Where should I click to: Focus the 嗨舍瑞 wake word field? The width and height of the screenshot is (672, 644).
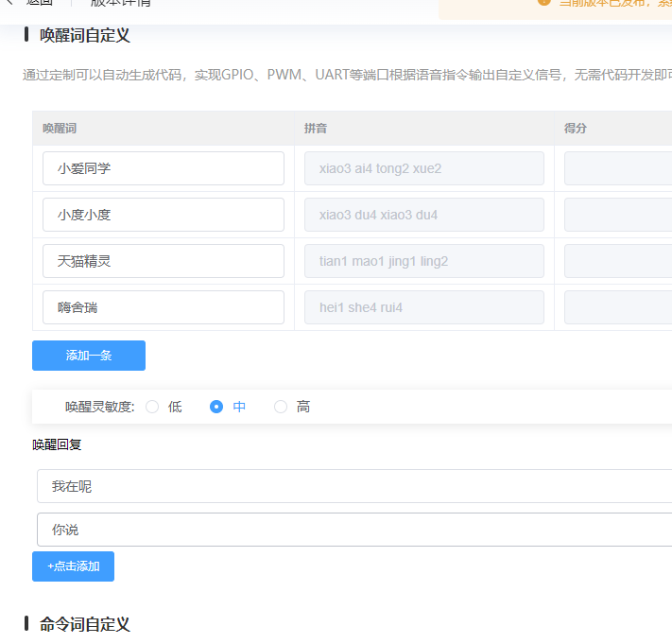(x=163, y=307)
